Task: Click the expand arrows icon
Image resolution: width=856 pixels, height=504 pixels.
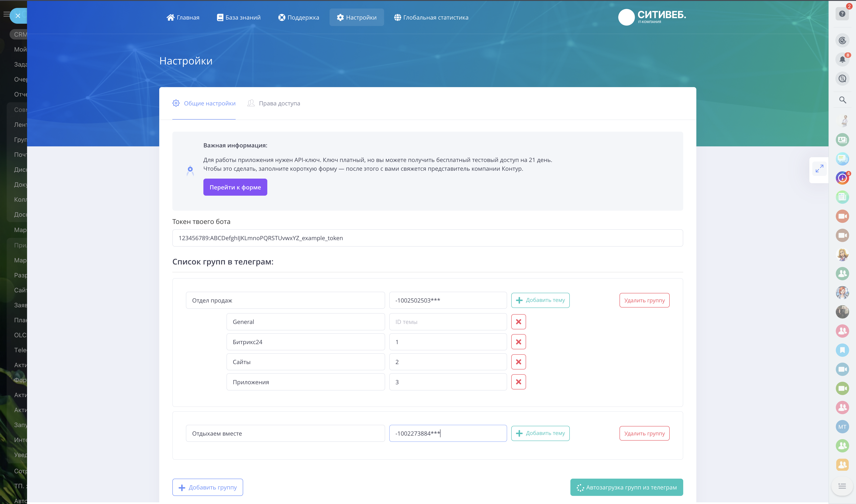Action: point(819,168)
